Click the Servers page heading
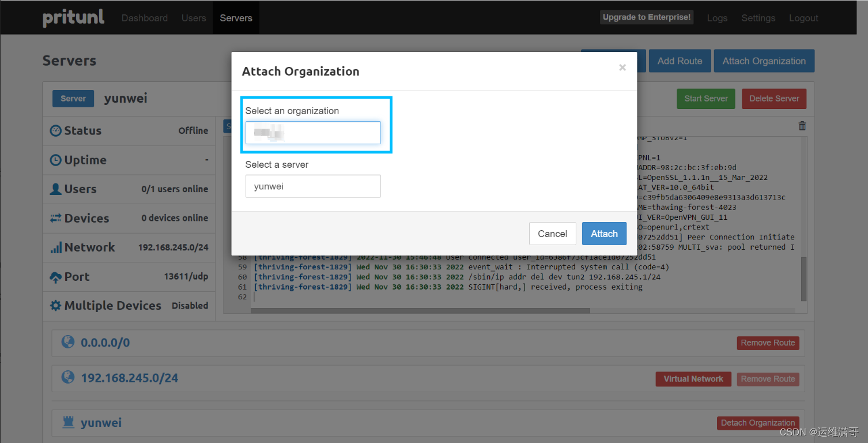This screenshot has width=868, height=443. point(69,61)
